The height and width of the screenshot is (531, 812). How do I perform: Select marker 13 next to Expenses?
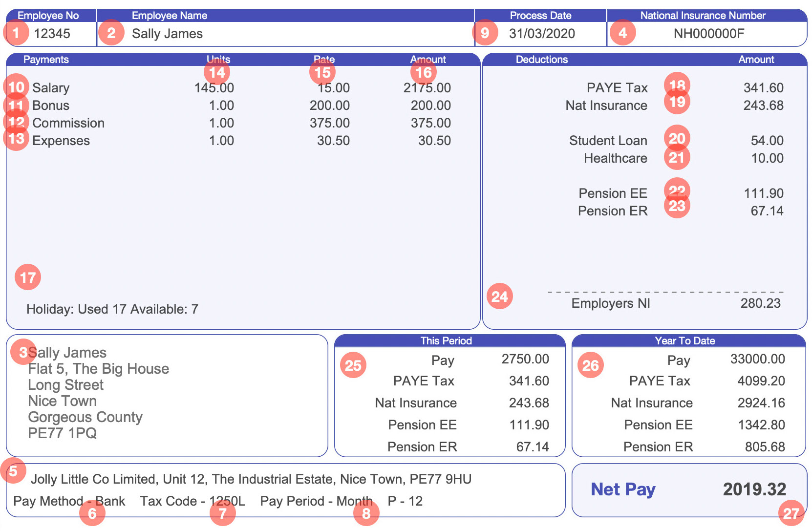click(x=16, y=139)
